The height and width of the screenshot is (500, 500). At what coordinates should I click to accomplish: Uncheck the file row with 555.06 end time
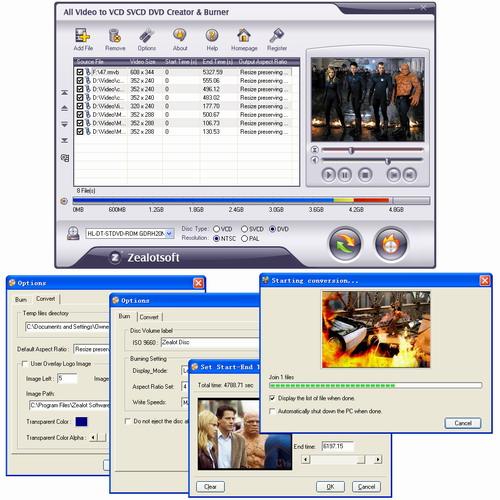(80, 81)
